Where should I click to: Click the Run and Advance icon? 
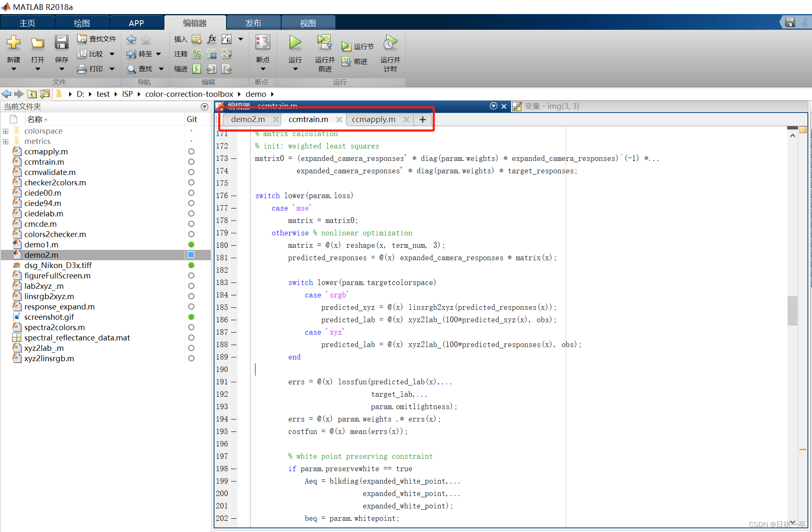[x=325, y=43]
